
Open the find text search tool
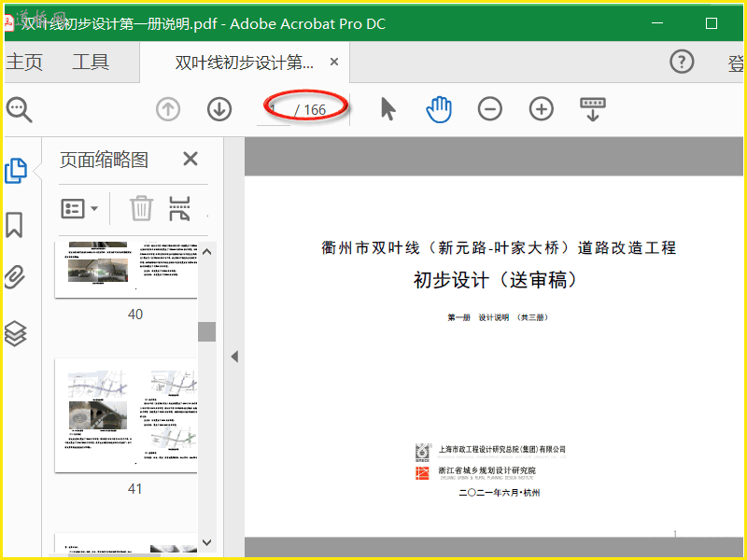point(19,110)
